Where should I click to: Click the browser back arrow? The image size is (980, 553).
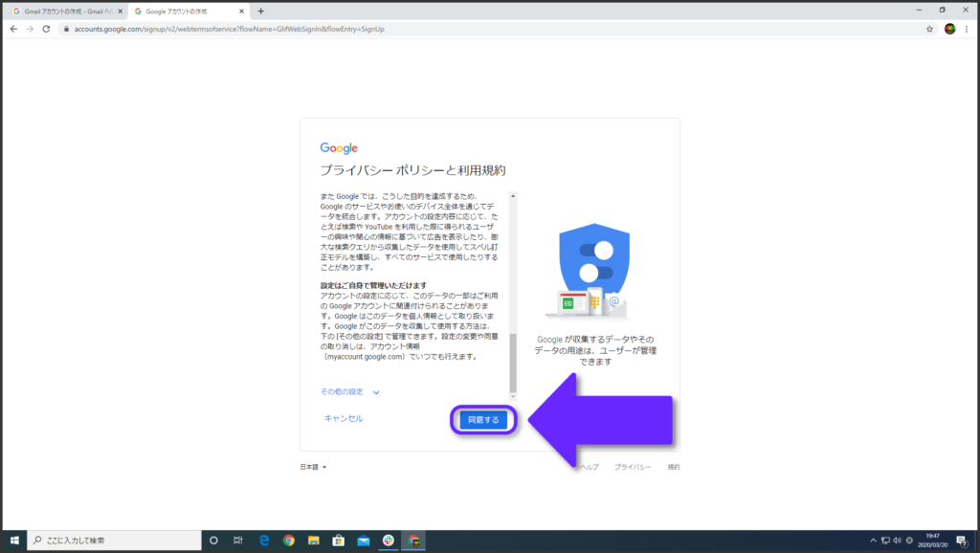click(12, 29)
